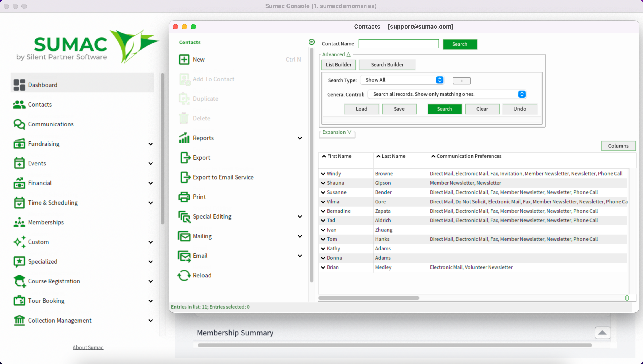Open the About Sumac link
The width and height of the screenshot is (643, 364).
[88, 347]
